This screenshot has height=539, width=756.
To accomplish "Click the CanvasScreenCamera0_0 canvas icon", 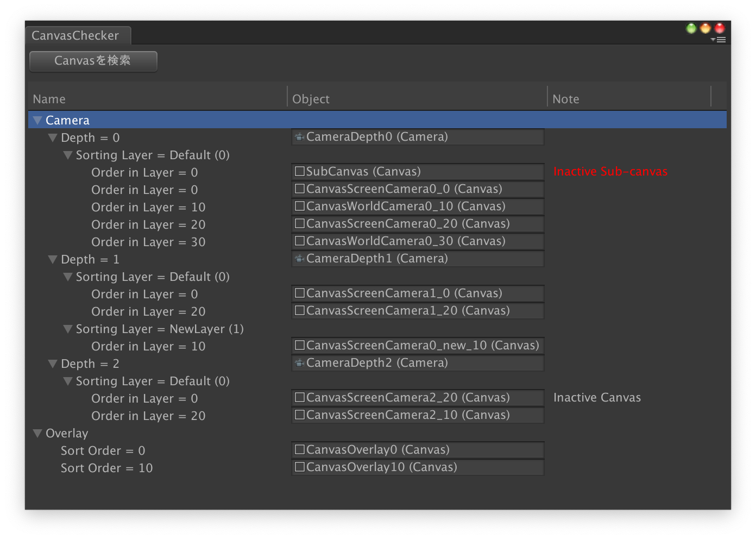I will tap(299, 189).
